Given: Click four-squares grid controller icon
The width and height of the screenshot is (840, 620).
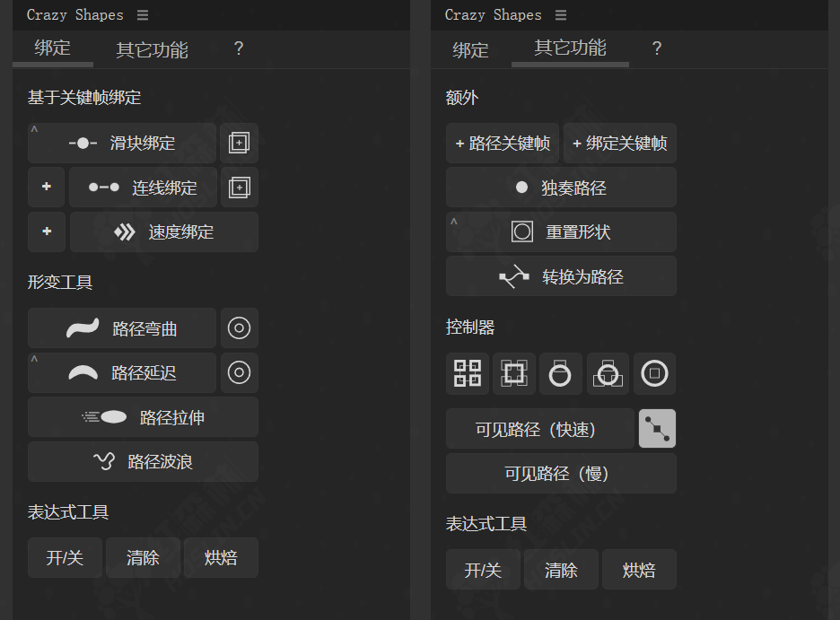Looking at the screenshot, I should (x=468, y=373).
